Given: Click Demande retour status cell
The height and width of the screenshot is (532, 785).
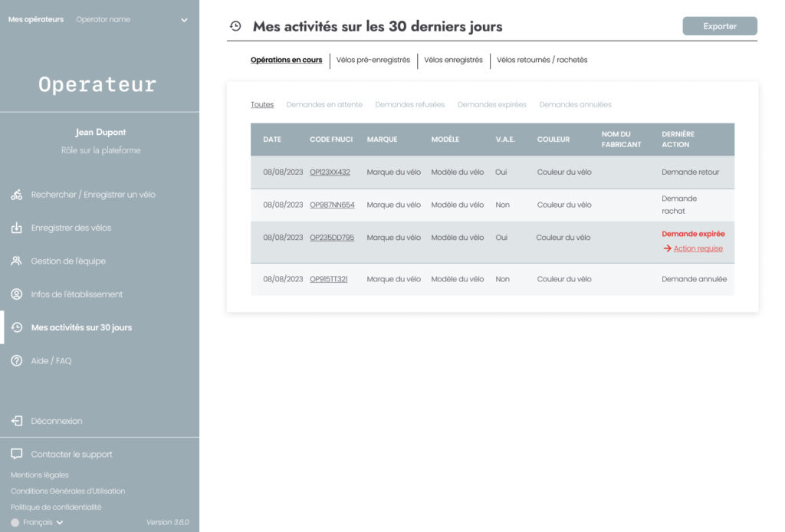Looking at the screenshot, I should click(x=691, y=172).
